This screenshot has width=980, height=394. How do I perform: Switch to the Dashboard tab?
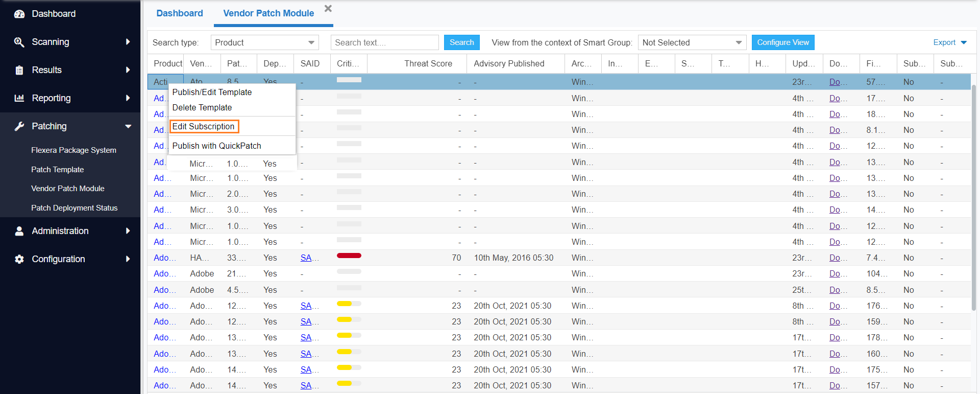point(180,13)
